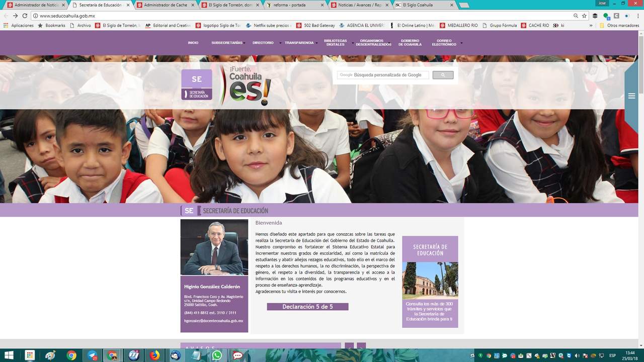Reload the page with the refresh icon
Image resolution: width=644 pixels, height=362 pixels.
click(x=25, y=16)
